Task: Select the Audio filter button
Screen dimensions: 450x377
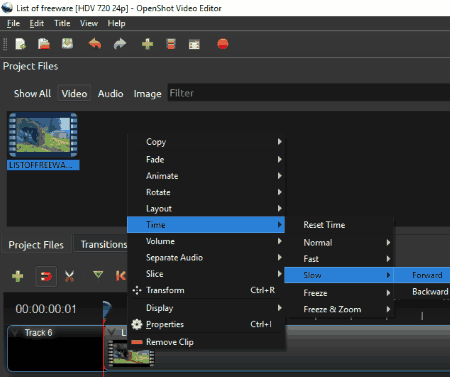Action: [x=111, y=94]
